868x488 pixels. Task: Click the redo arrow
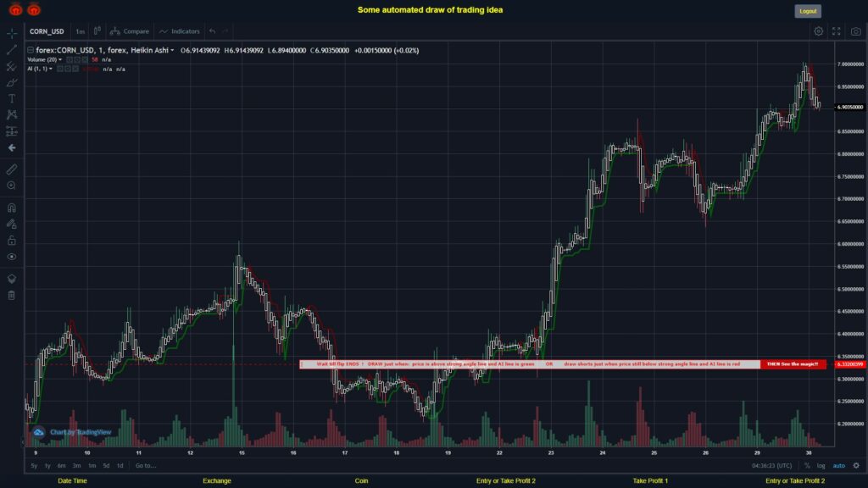(x=225, y=31)
